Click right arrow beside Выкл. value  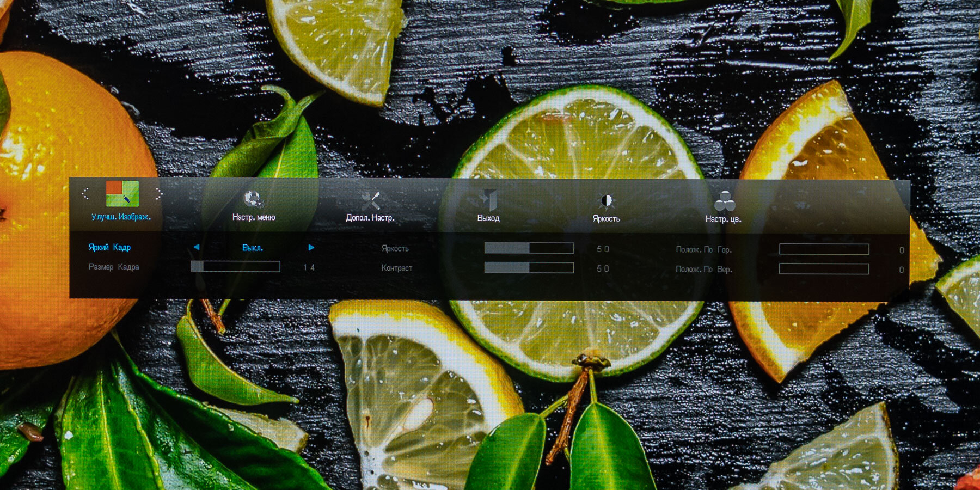[311, 247]
